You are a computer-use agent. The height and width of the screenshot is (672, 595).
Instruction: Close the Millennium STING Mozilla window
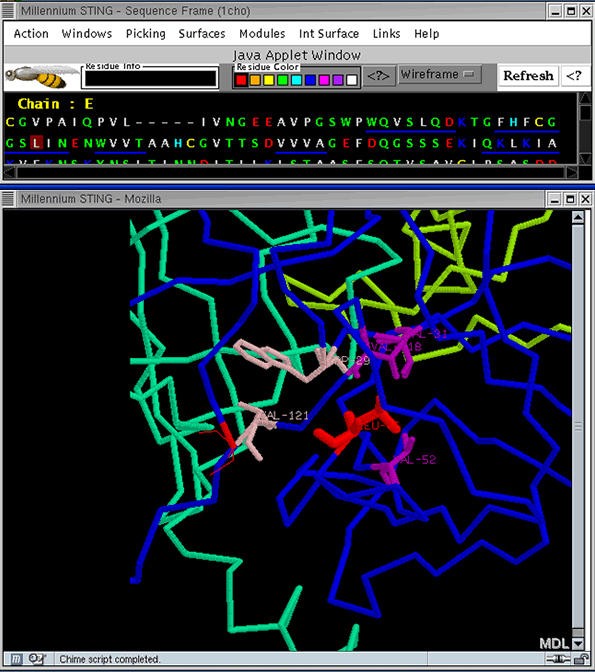[x=585, y=199]
